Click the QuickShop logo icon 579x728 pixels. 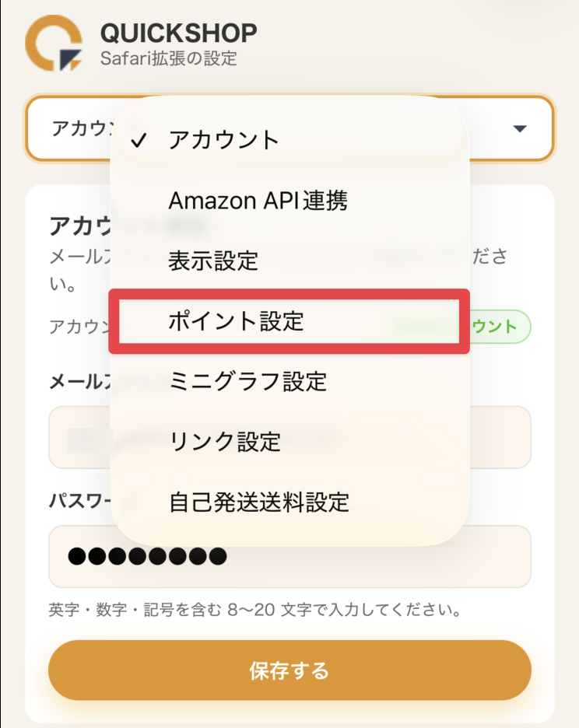(54, 44)
